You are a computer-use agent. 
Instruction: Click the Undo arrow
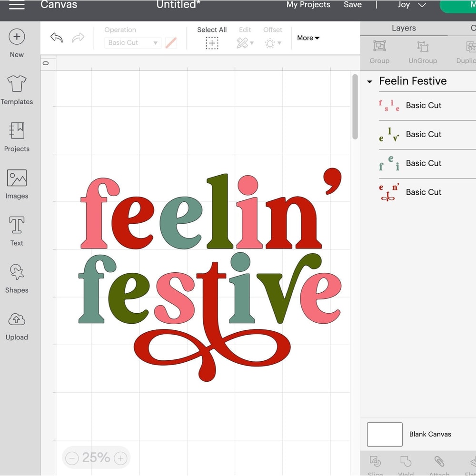[56, 38]
